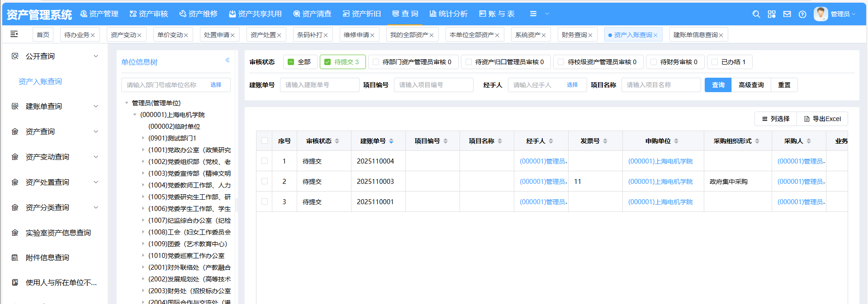Check the 已办结 status checkbox

pyautogui.click(x=715, y=62)
